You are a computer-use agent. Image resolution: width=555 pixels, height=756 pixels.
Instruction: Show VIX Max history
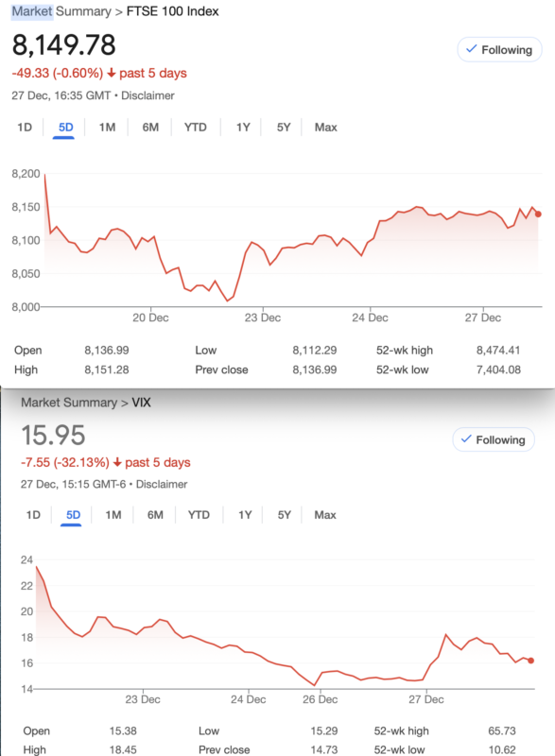pyautogui.click(x=325, y=515)
